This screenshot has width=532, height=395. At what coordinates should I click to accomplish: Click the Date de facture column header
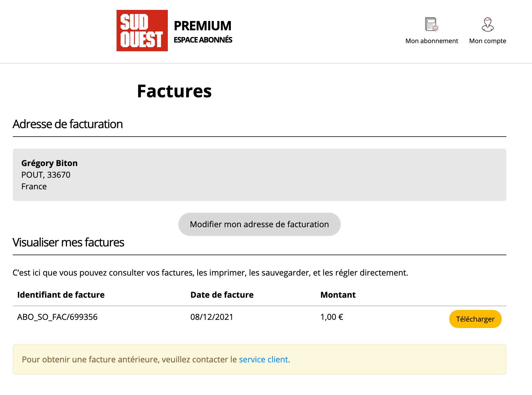222,295
